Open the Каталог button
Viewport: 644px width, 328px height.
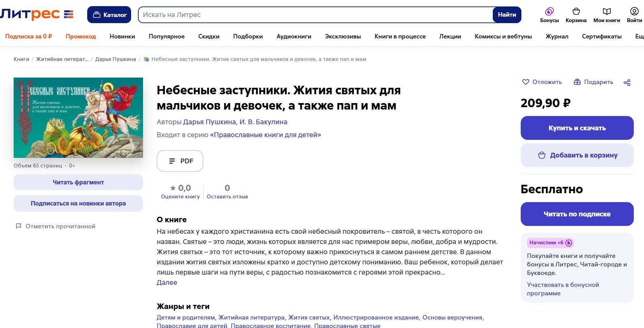click(109, 15)
